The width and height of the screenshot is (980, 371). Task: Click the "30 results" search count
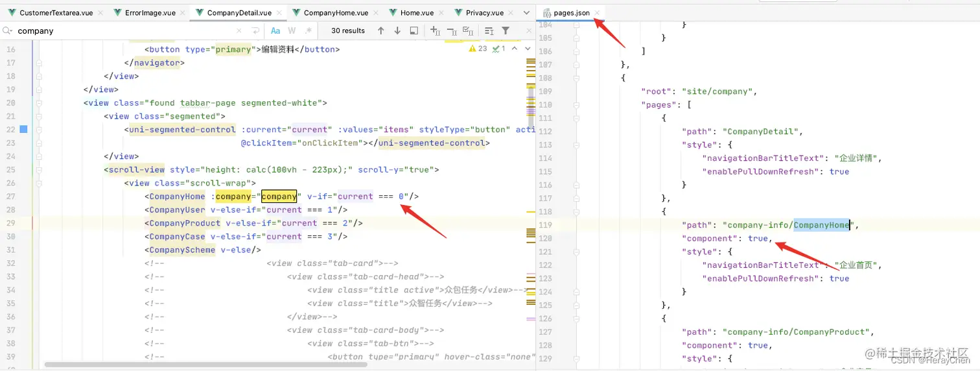tap(348, 30)
